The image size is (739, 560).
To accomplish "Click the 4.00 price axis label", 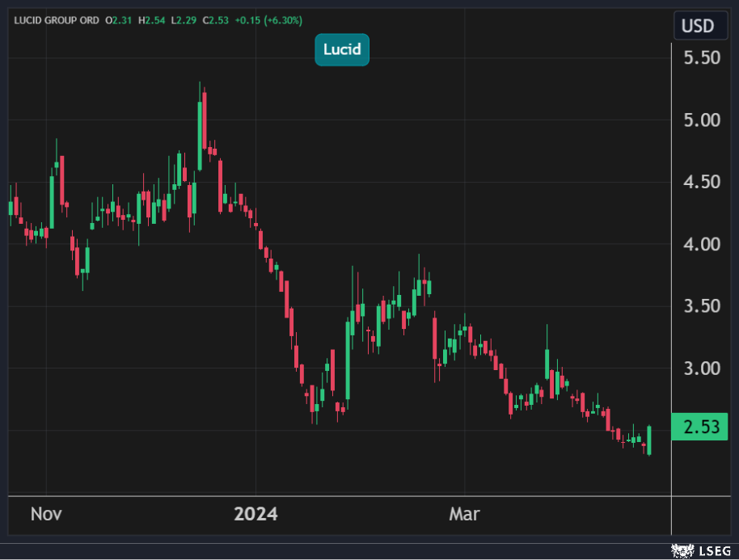I will point(700,244).
